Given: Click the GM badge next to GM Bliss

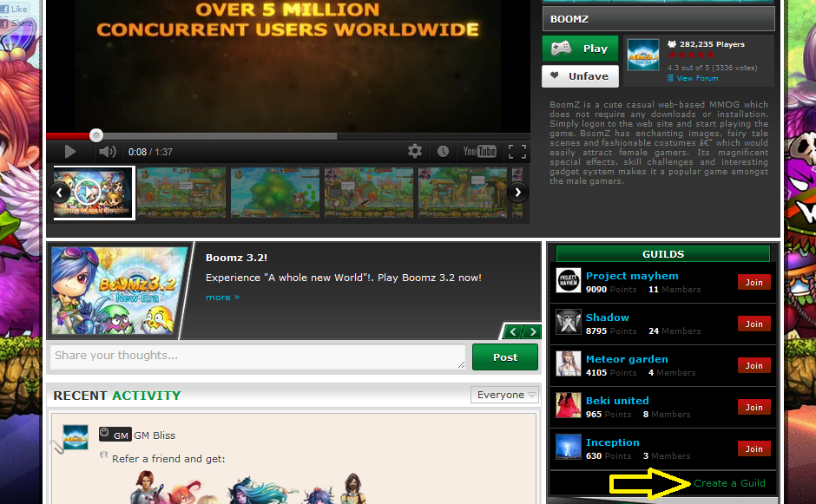Looking at the screenshot, I should tap(115, 435).
